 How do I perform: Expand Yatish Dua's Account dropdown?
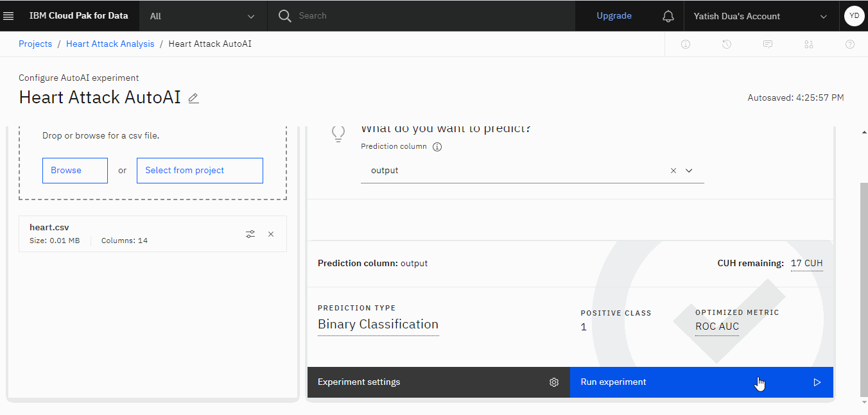tap(761, 16)
